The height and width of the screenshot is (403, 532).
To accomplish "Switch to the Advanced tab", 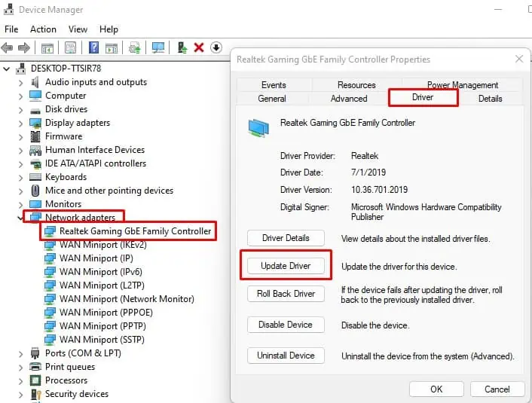I will (x=349, y=99).
